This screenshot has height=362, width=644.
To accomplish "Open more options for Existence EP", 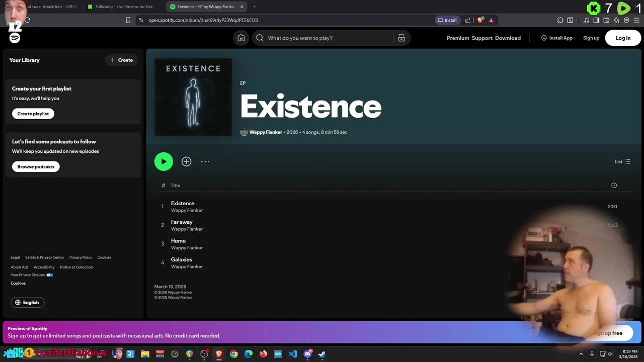I will coord(205,161).
